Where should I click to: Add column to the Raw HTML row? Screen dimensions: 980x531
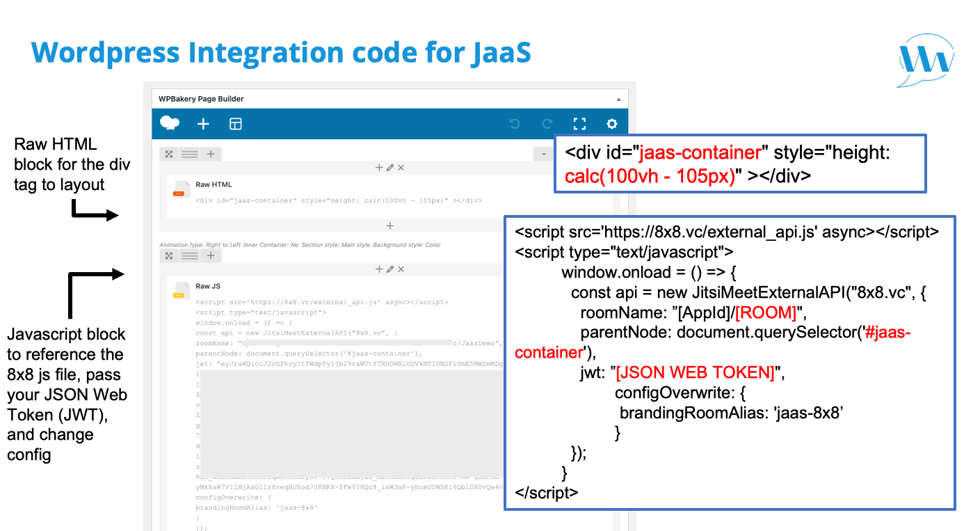pyautogui.click(x=211, y=154)
